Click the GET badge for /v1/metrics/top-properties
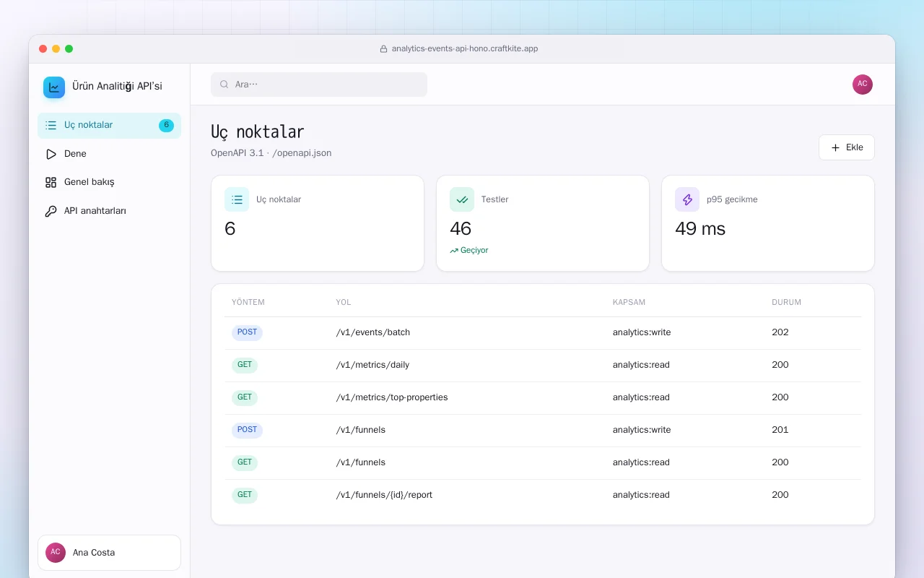 [245, 397]
